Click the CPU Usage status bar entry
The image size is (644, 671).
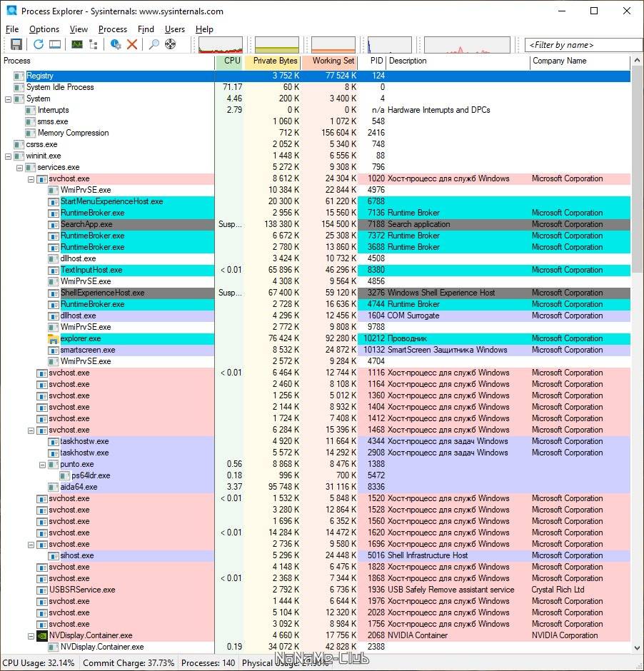click(39, 663)
